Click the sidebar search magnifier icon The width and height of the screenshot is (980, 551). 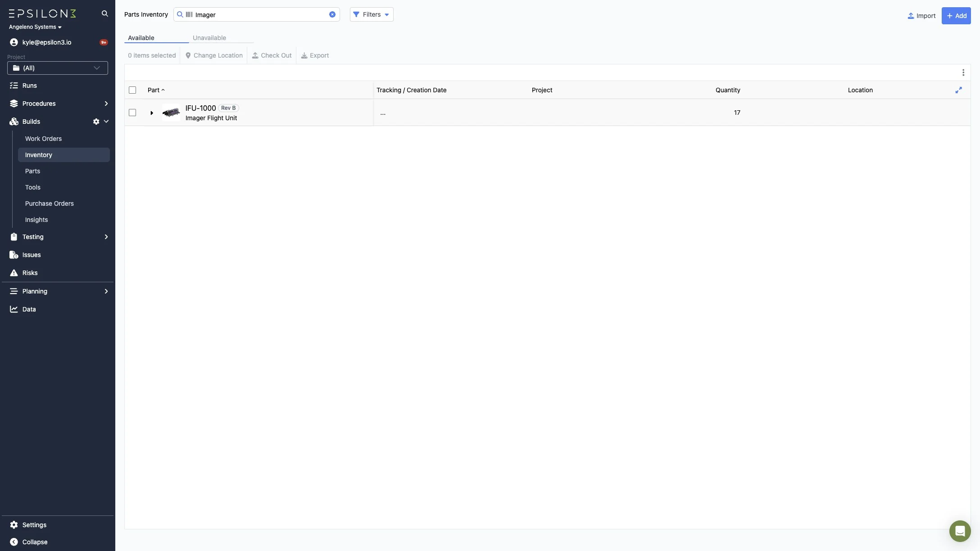tap(105, 14)
